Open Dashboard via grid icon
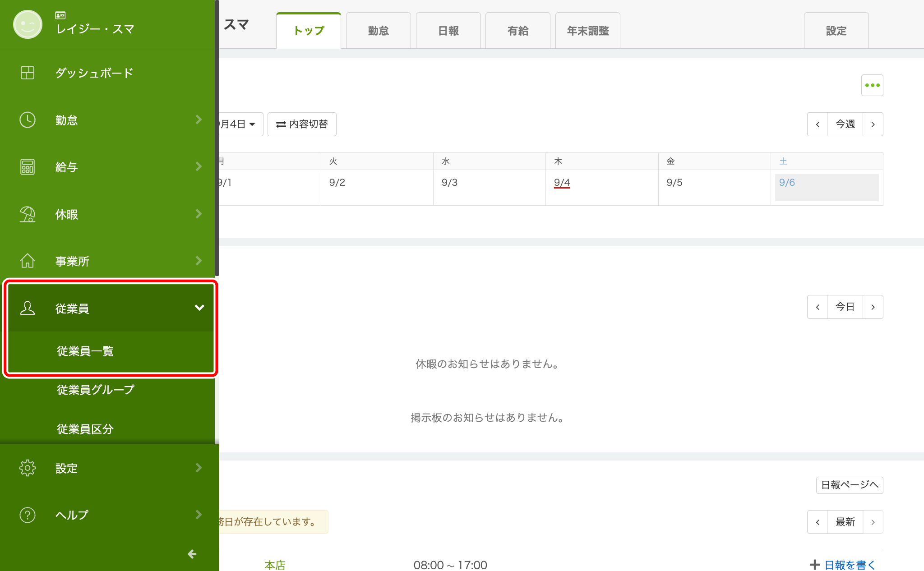Image resolution: width=924 pixels, height=571 pixels. [x=28, y=73]
